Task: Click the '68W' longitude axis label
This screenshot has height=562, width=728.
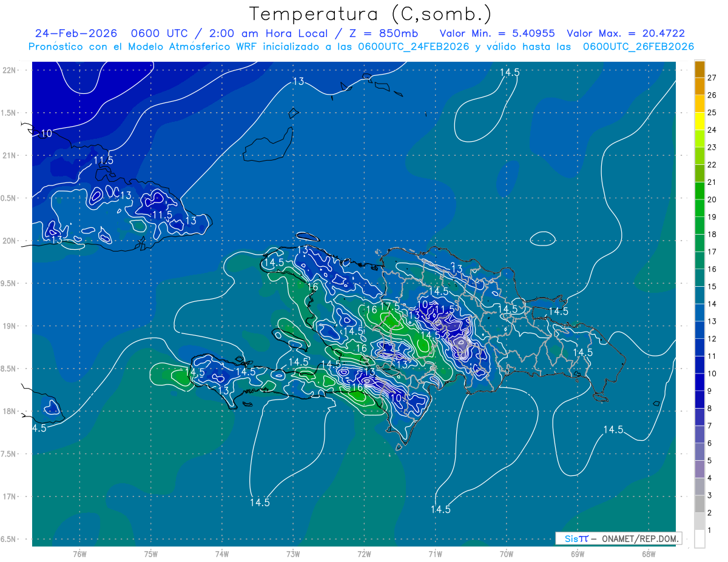Action: [649, 554]
